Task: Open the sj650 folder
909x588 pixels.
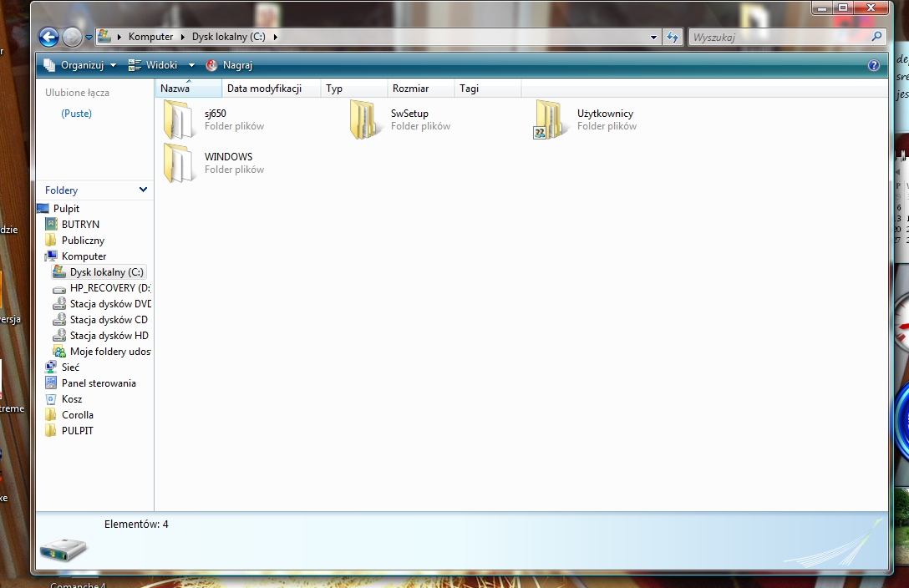Action: click(x=217, y=114)
